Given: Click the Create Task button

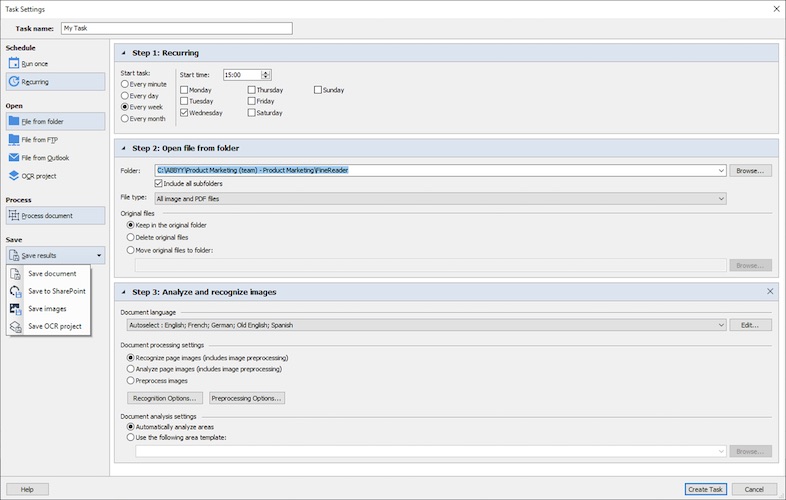Looking at the screenshot, I should [x=705, y=489].
